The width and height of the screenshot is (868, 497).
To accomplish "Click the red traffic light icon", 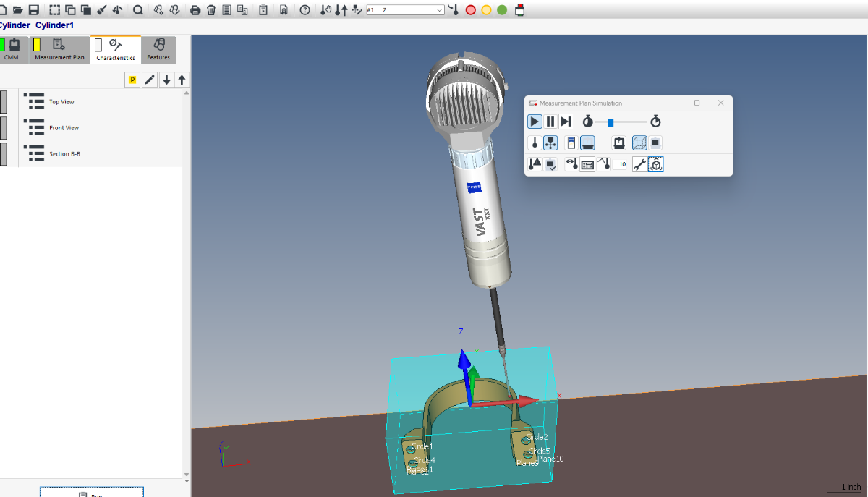I will [x=471, y=10].
